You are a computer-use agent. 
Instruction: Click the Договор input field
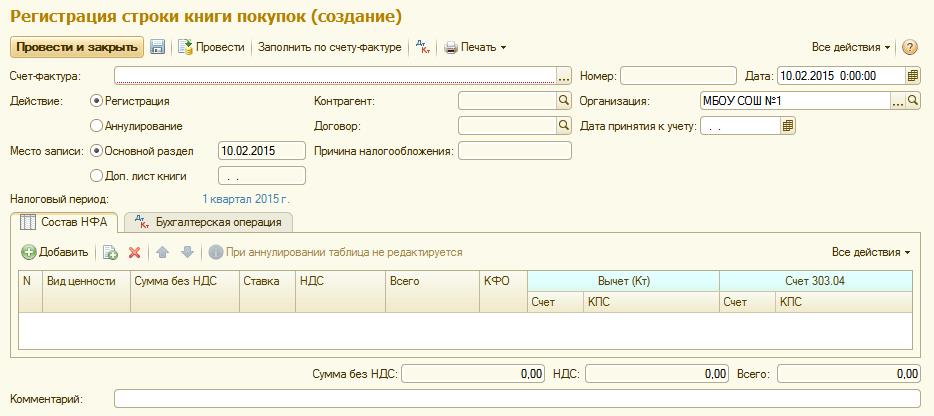tap(508, 126)
